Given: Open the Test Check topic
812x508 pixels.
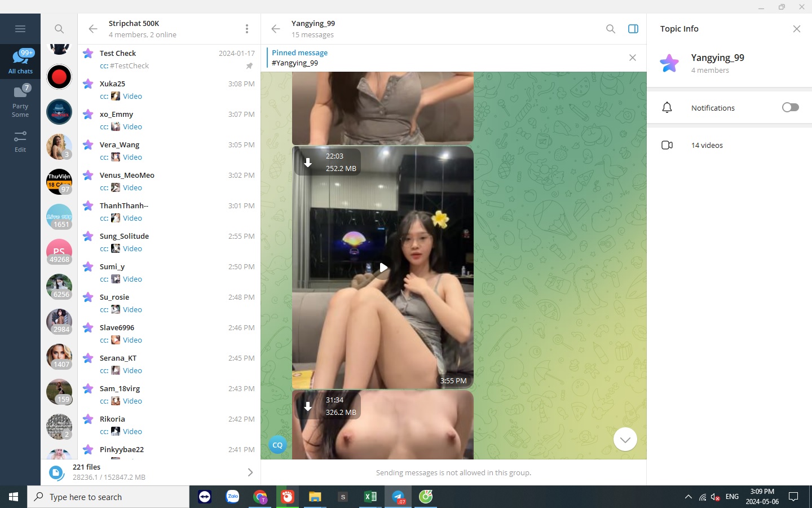Looking at the screenshot, I should (x=169, y=59).
